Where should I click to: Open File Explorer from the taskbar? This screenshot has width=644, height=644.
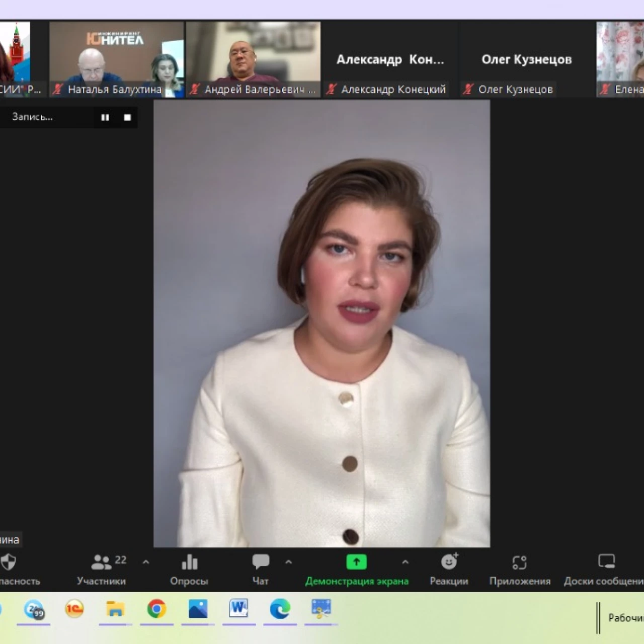click(115, 609)
